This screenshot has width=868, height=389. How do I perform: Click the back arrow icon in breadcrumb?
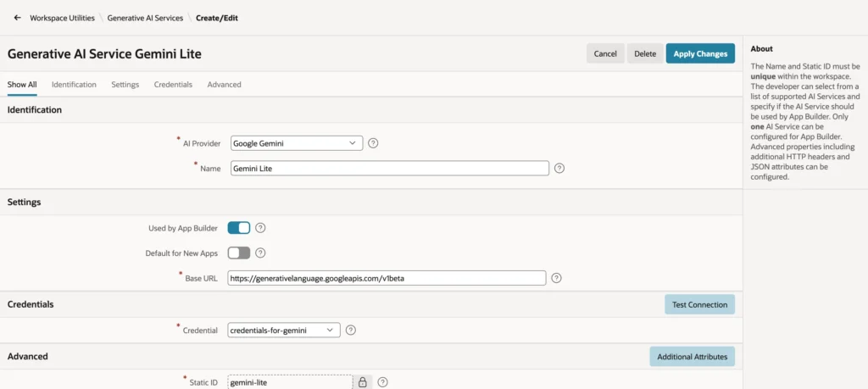click(17, 18)
